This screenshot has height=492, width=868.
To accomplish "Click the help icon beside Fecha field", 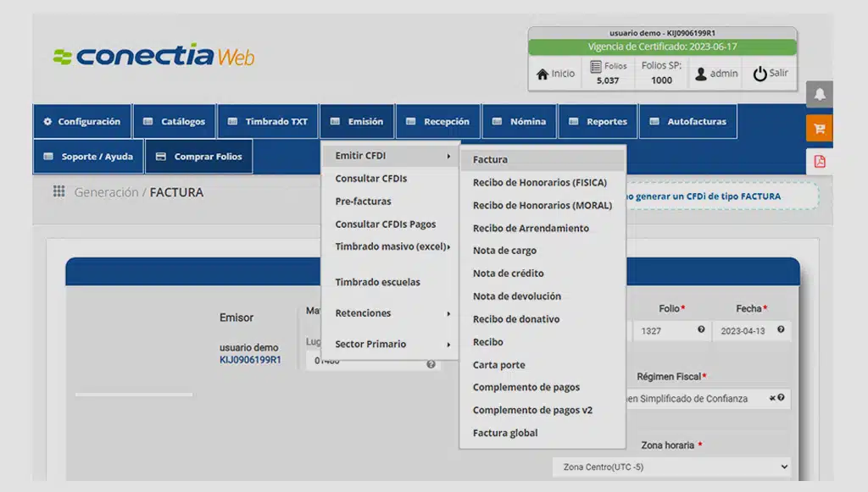I will click(x=781, y=329).
